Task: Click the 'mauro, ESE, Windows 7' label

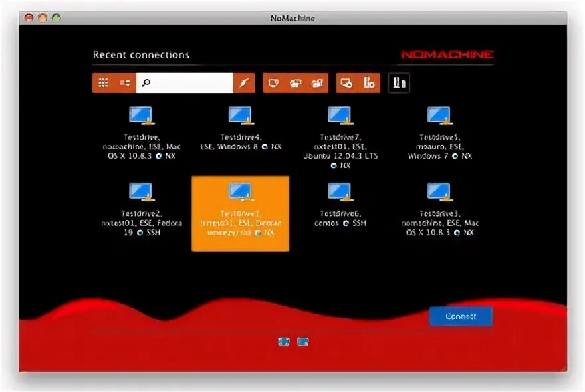Action: click(440, 151)
